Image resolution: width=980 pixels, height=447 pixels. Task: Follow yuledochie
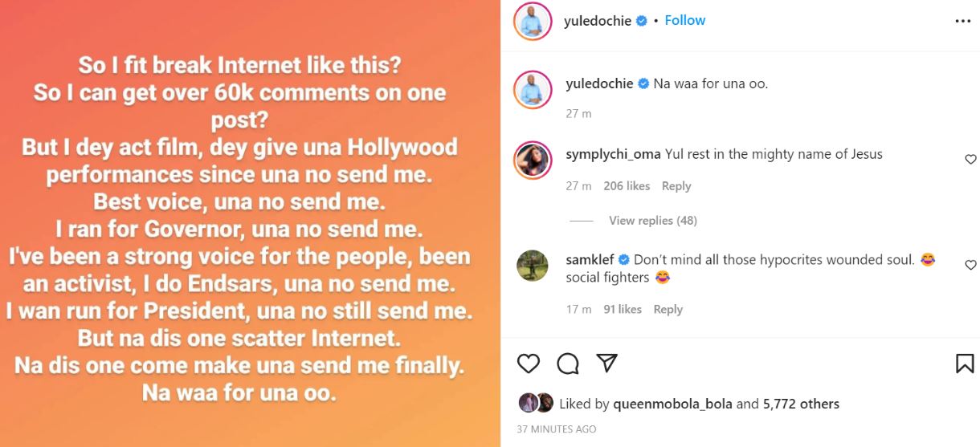click(x=685, y=21)
